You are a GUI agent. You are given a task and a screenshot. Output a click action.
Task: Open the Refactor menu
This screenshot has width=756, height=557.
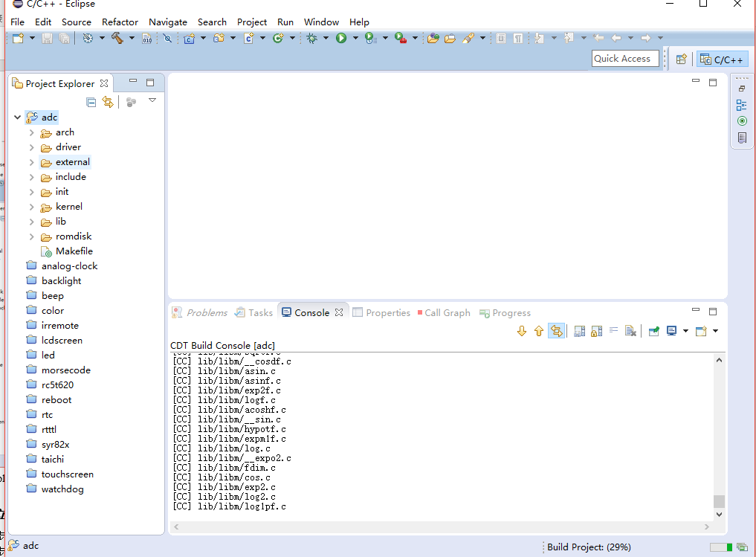pyautogui.click(x=120, y=22)
